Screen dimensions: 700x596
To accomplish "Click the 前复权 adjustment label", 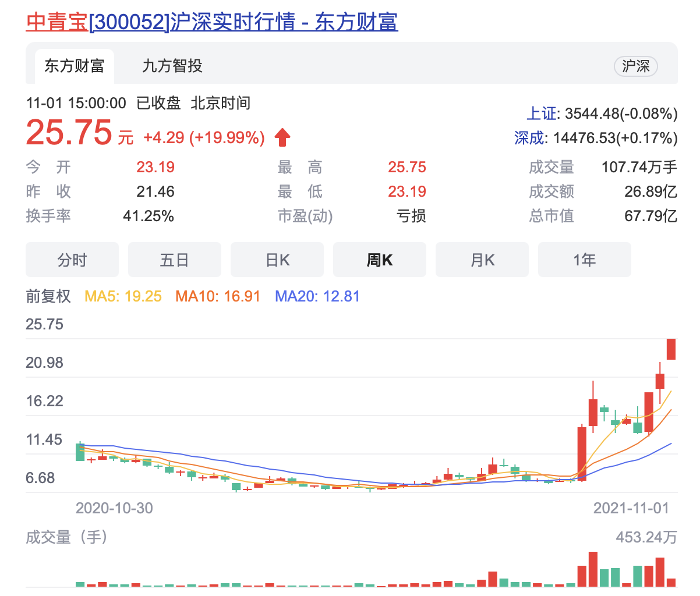I will pos(48,296).
